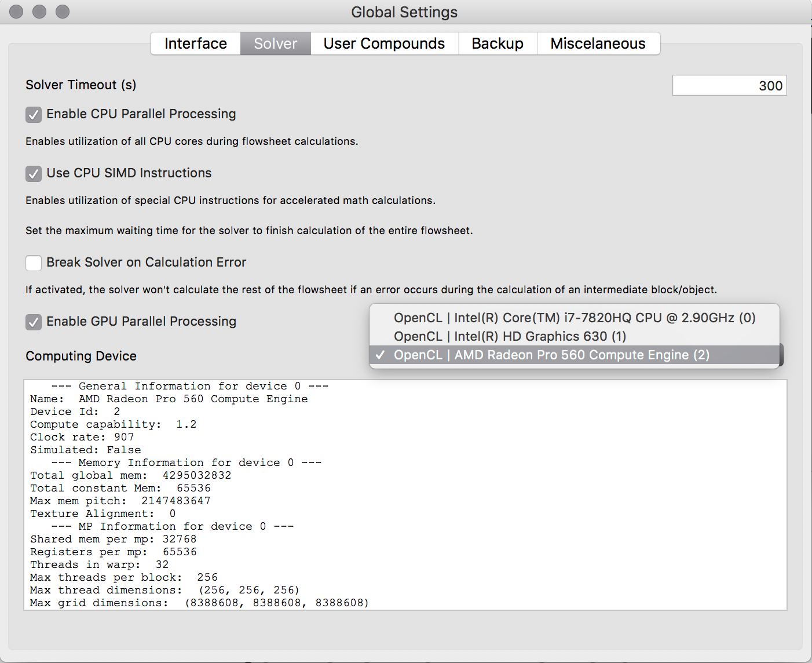
Task: Click the 'Shared mem per mp: 32768' line
Action: [114, 539]
